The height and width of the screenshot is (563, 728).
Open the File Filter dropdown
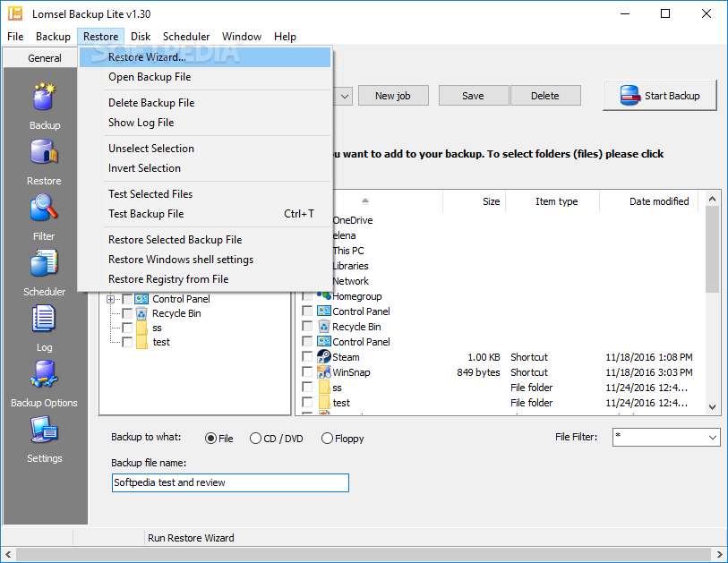click(x=712, y=437)
